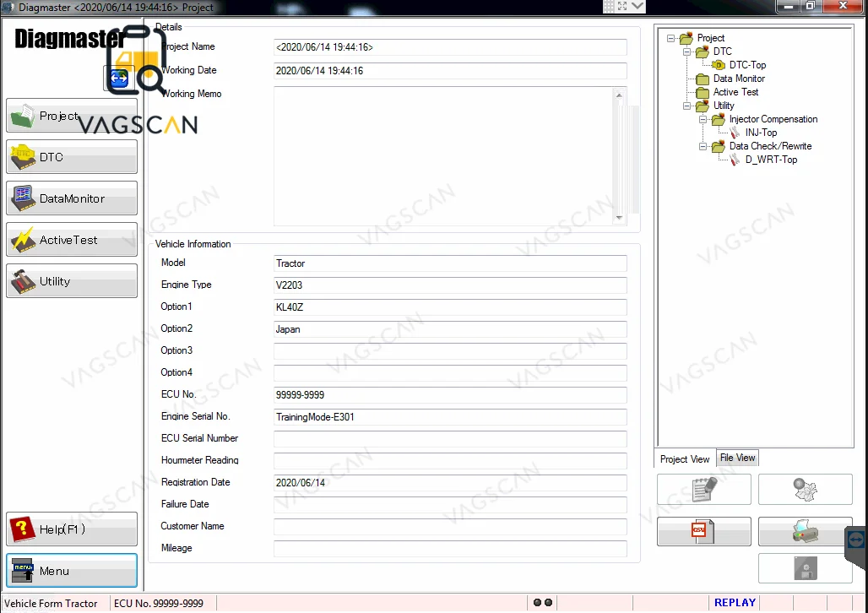Open the ActiveTest section
Screen dimensions: 868x613
click(72, 240)
